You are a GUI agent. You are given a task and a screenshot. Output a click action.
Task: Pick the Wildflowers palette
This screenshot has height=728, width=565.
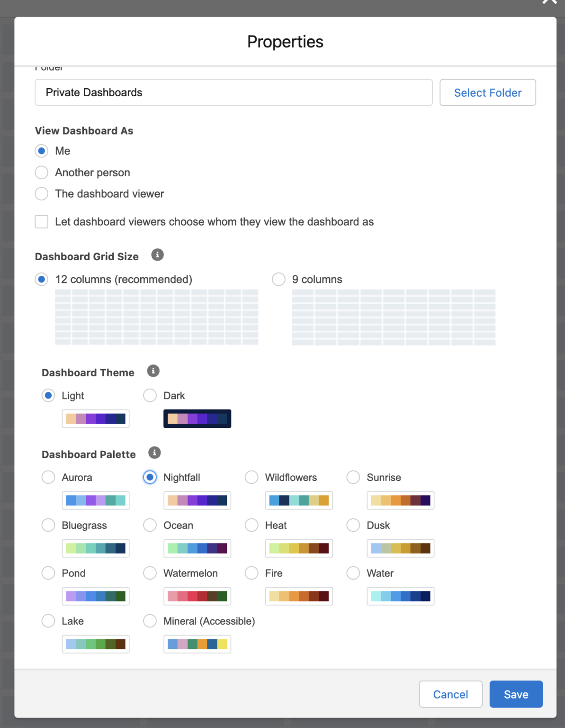tap(251, 477)
